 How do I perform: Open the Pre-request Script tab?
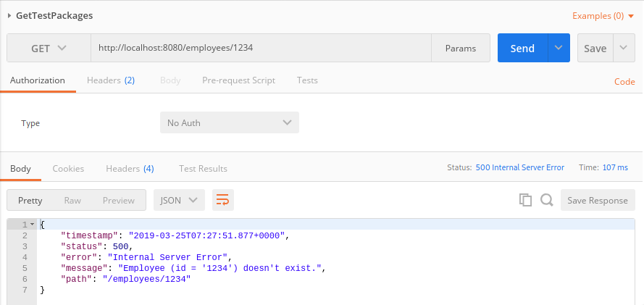[238, 80]
